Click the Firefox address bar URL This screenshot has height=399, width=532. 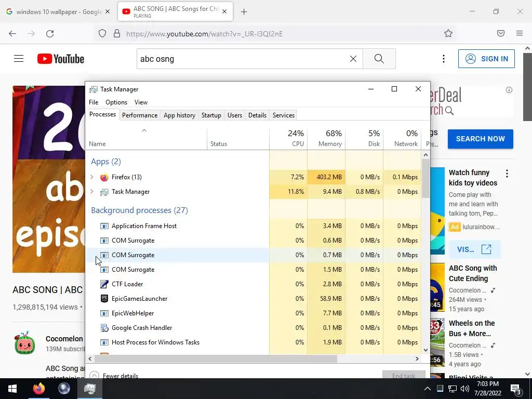(x=204, y=34)
